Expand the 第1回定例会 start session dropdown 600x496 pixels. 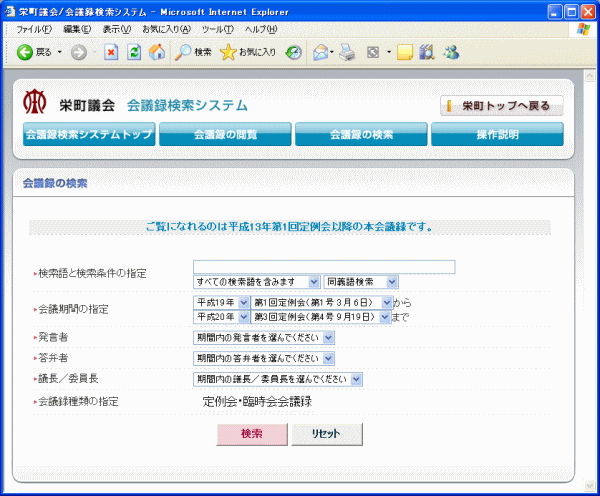pos(321,303)
